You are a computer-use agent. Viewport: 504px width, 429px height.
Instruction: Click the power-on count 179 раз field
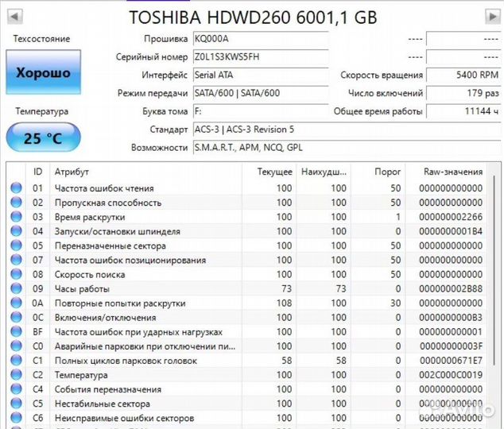coord(463,93)
